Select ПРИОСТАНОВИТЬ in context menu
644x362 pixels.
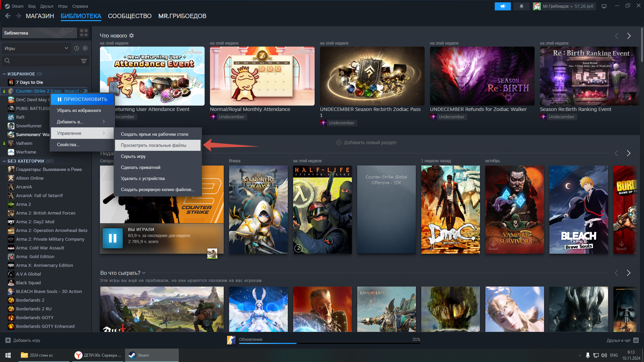click(x=82, y=99)
